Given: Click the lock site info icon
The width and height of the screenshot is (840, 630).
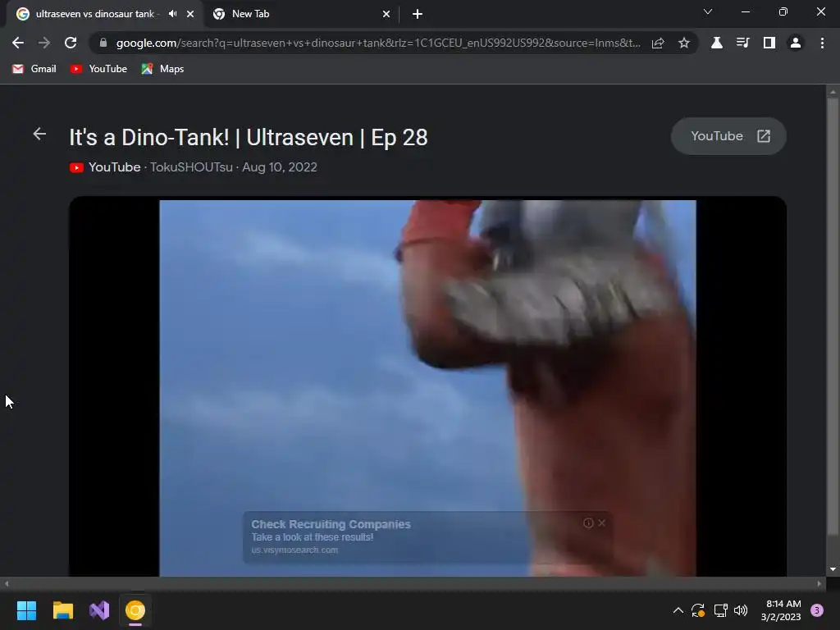Looking at the screenshot, I should pos(103,43).
